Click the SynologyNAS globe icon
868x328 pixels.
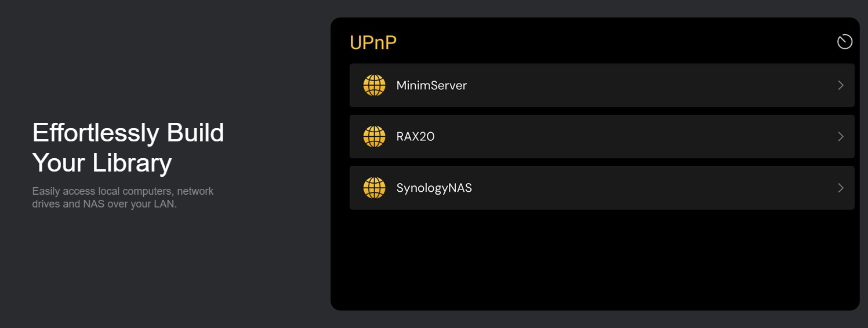pyautogui.click(x=374, y=188)
